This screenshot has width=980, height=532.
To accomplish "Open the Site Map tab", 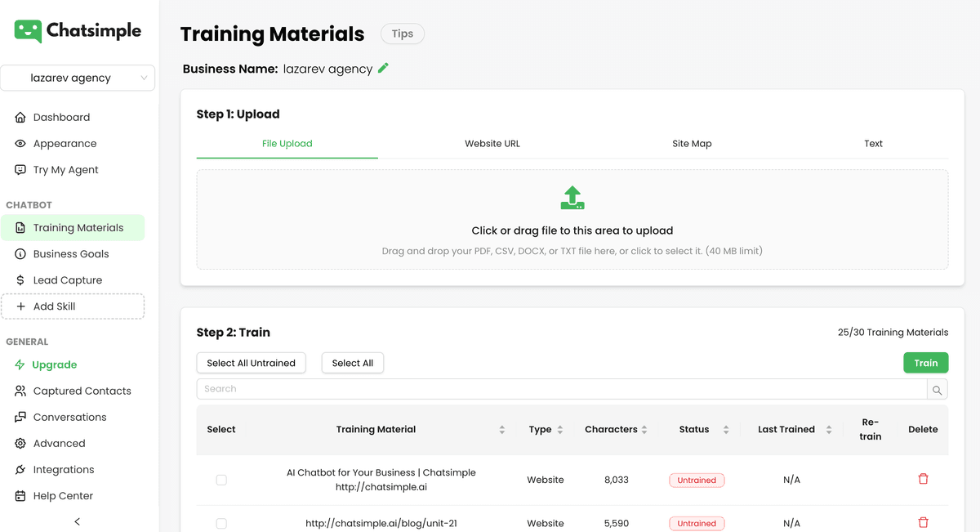I will pyautogui.click(x=692, y=143).
